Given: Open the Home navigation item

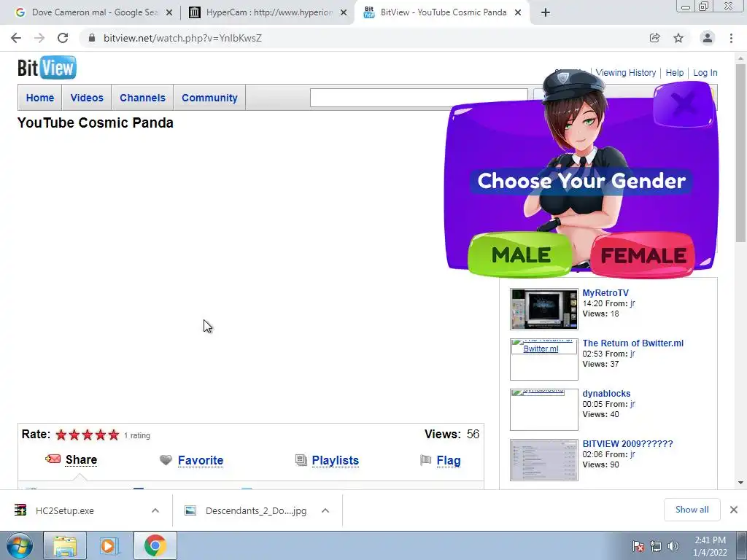Looking at the screenshot, I should pyautogui.click(x=40, y=98).
